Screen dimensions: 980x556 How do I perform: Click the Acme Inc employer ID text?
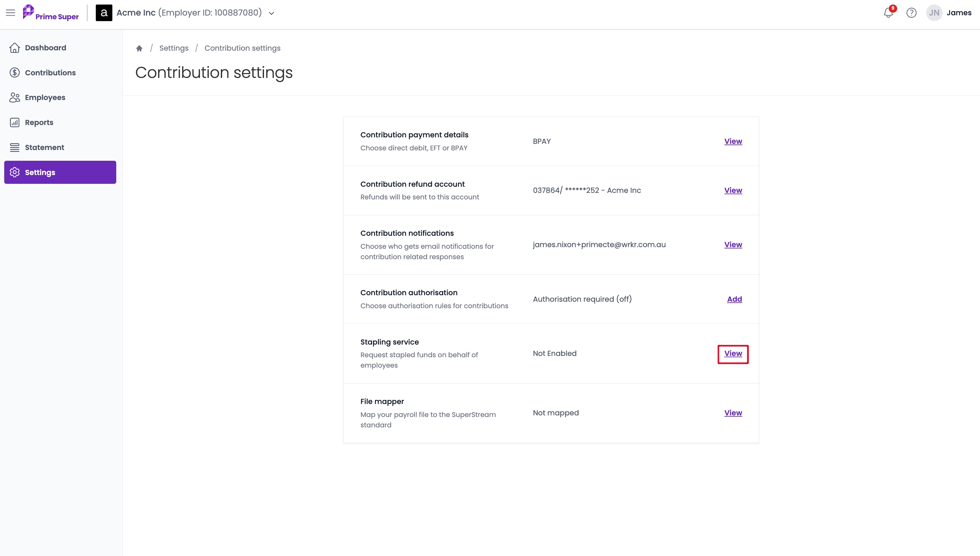[x=189, y=13]
